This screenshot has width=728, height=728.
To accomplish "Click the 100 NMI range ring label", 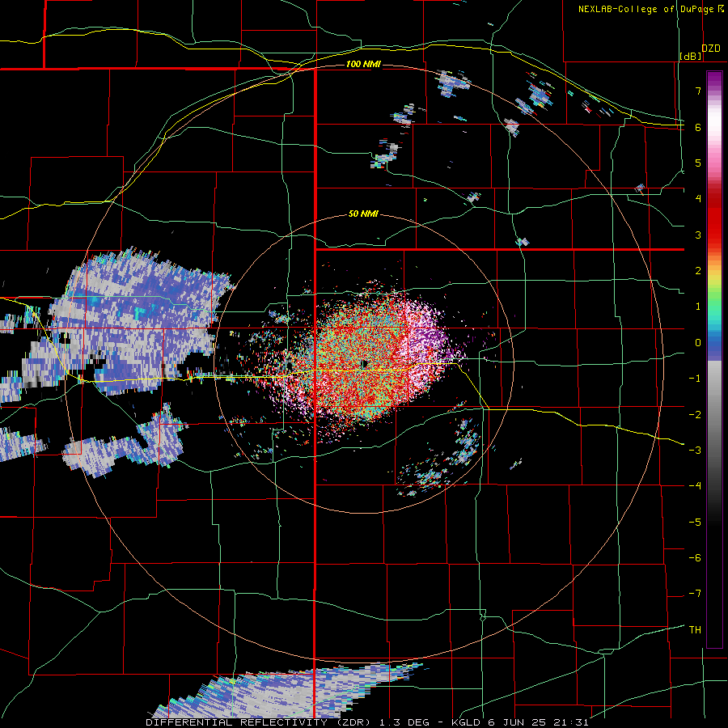I will pos(363,64).
